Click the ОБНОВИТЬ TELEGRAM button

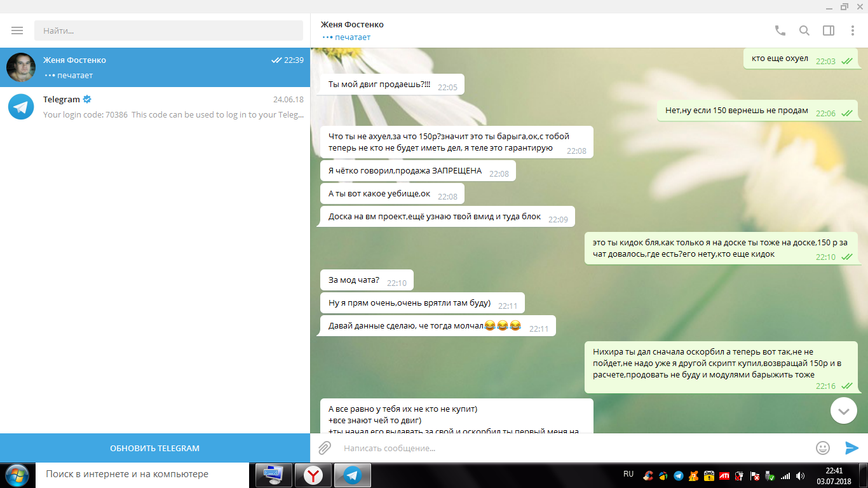click(x=155, y=448)
